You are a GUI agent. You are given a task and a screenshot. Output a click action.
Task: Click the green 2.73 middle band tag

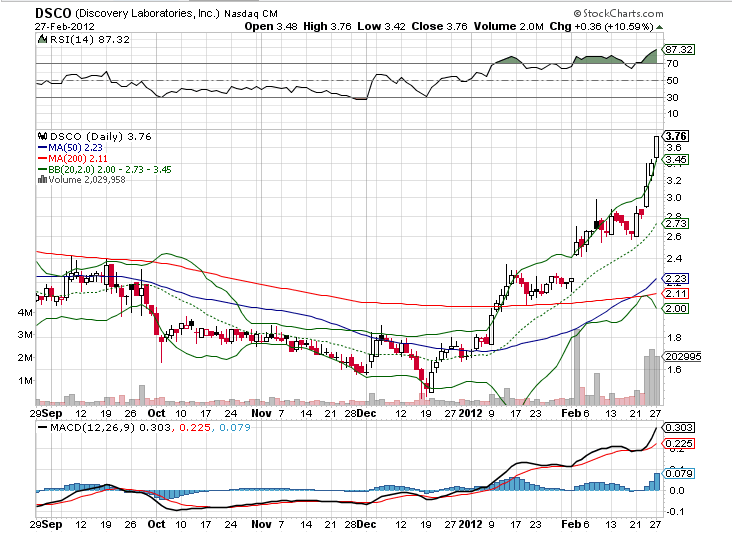coord(676,224)
